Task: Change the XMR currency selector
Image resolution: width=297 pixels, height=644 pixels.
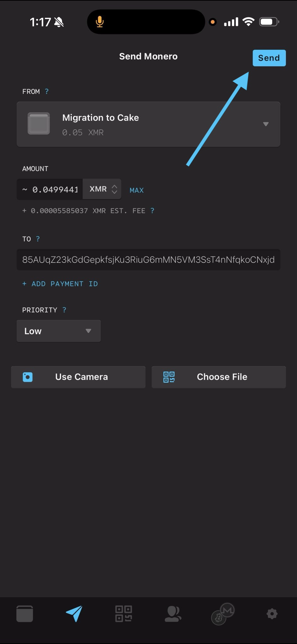Action: 102,189
